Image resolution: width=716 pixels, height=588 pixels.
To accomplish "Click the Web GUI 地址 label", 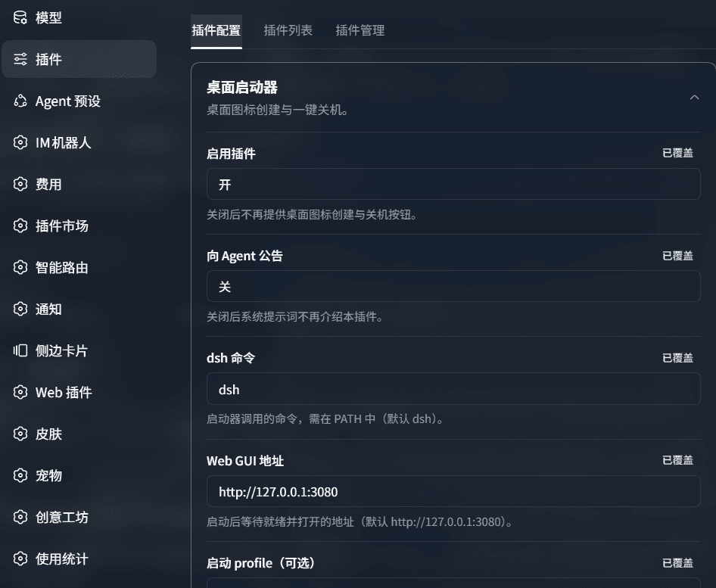I will click(245, 461).
